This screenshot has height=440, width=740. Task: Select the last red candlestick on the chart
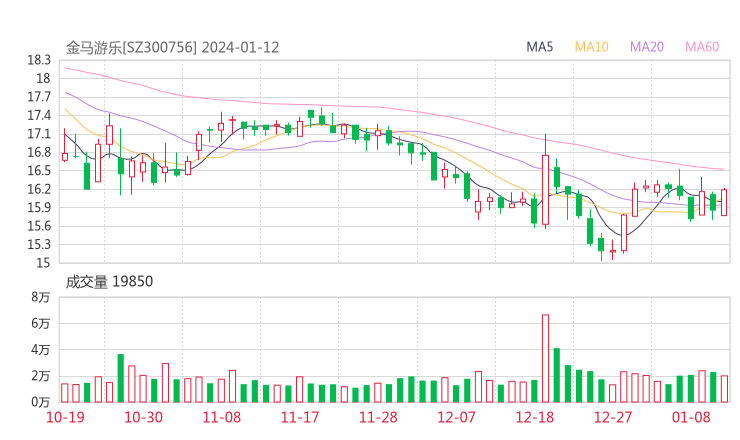(724, 202)
